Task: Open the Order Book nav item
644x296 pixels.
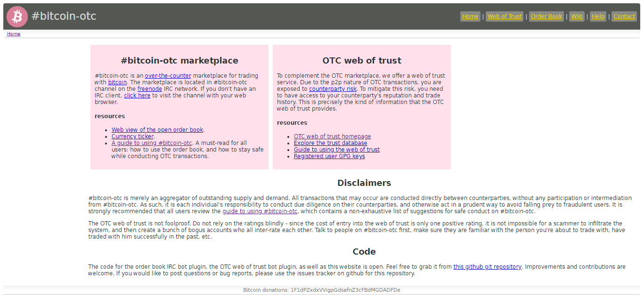Action: pyautogui.click(x=546, y=16)
